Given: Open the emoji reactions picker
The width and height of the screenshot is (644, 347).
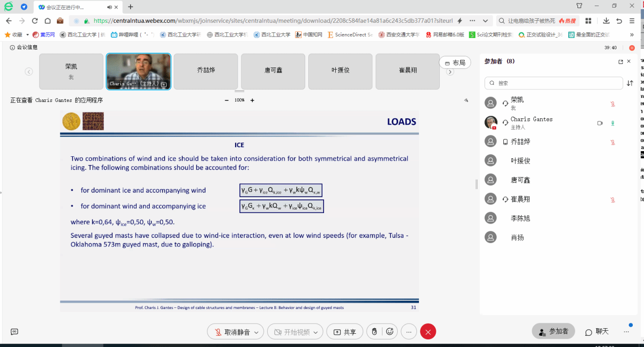Looking at the screenshot, I should tap(390, 332).
